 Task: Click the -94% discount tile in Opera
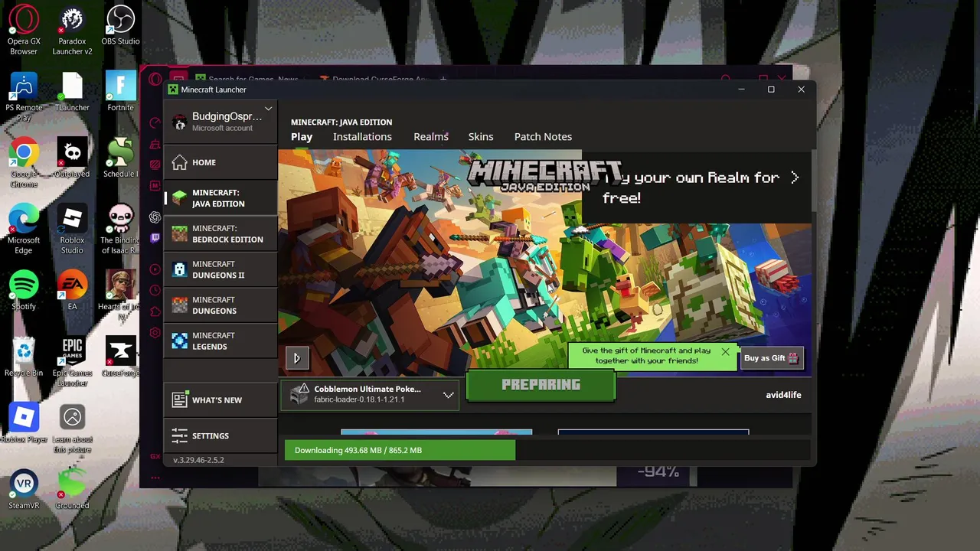coord(658,473)
